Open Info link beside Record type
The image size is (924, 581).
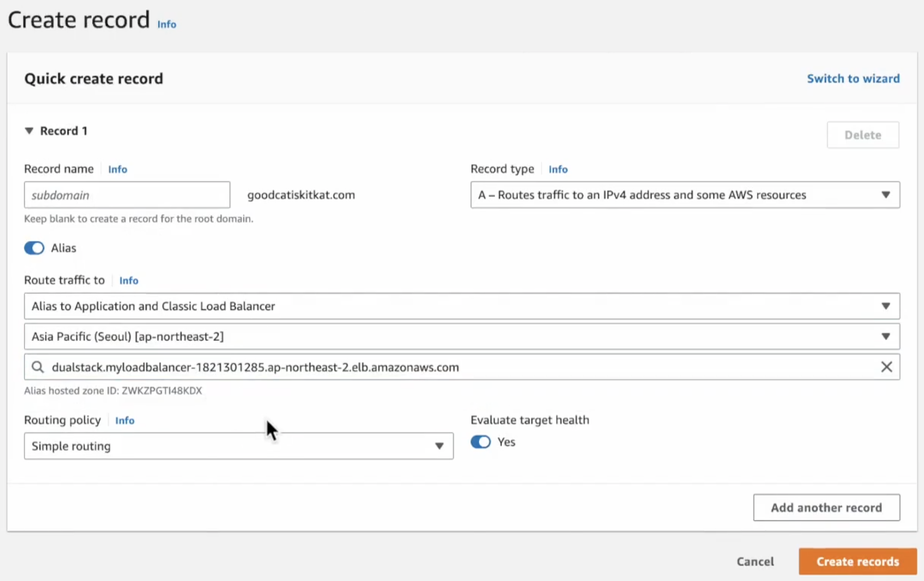click(558, 169)
